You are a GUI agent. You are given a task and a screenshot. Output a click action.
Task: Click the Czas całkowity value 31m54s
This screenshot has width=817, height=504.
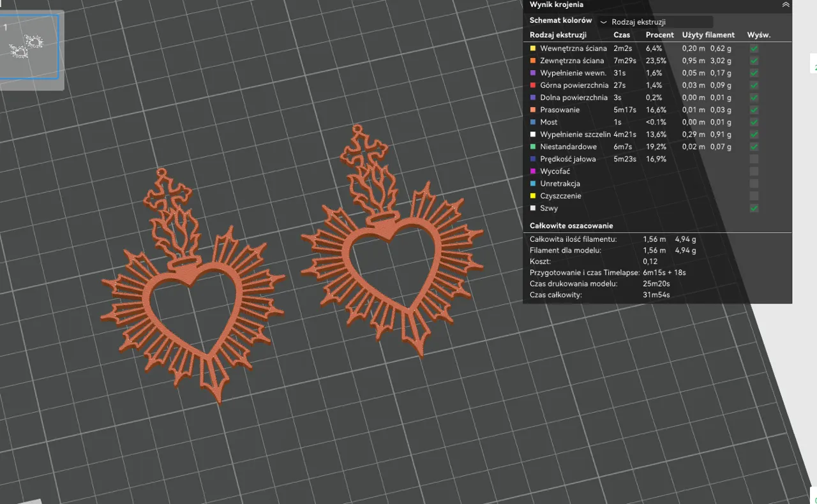point(656,295)
